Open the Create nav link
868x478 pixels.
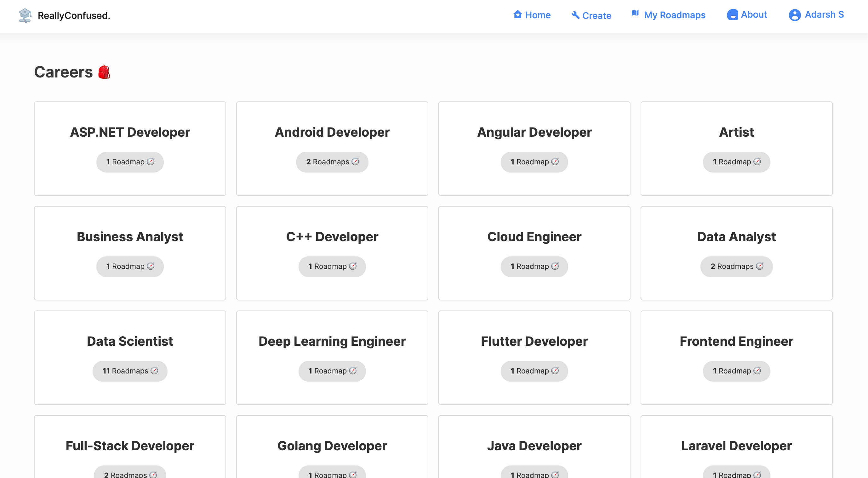597,15
